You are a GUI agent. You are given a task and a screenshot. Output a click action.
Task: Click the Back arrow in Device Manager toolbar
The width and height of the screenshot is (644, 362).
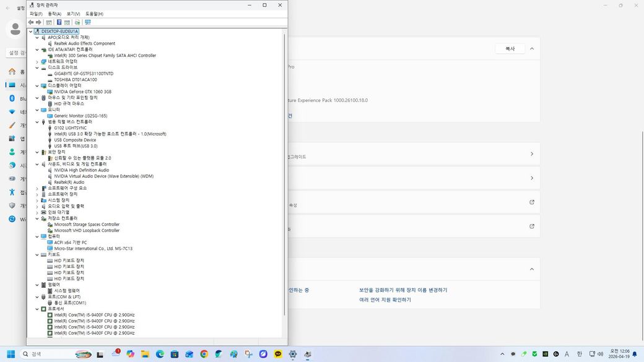coord(31,22)
